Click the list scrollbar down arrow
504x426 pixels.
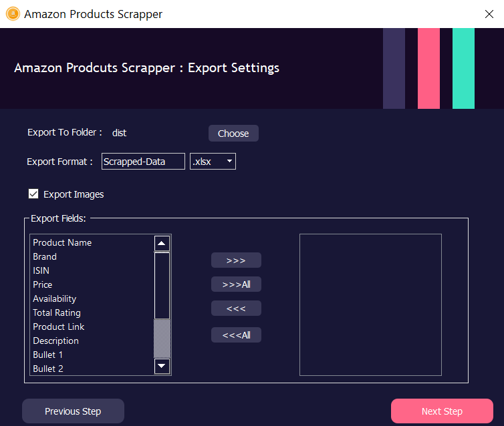click(162, 367)
